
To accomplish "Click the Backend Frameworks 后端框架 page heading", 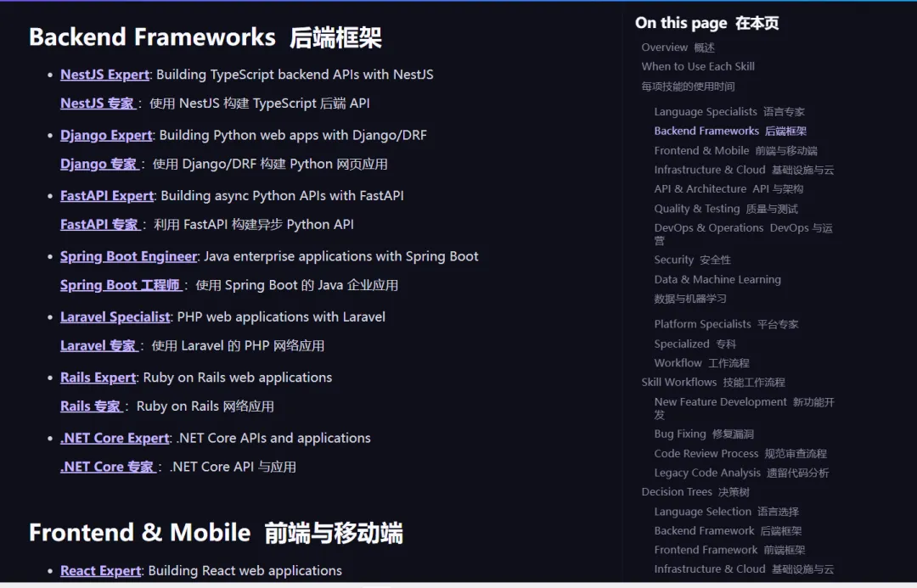I will tap(205, 37).
